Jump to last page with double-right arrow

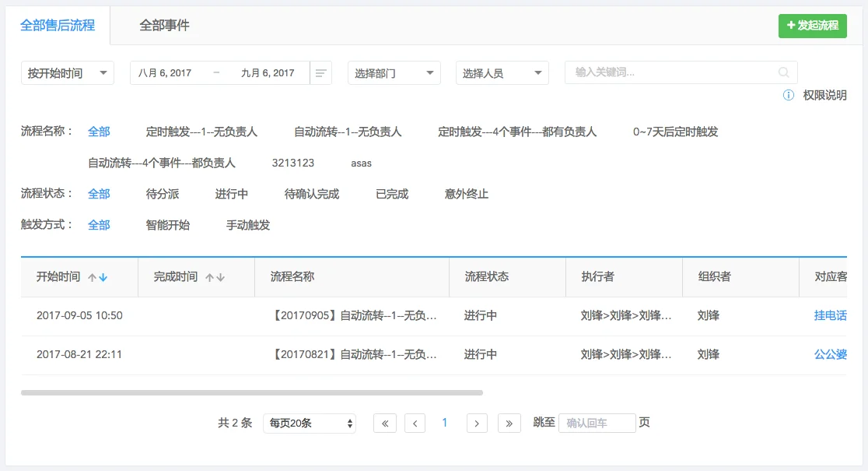tap(507, 422)
